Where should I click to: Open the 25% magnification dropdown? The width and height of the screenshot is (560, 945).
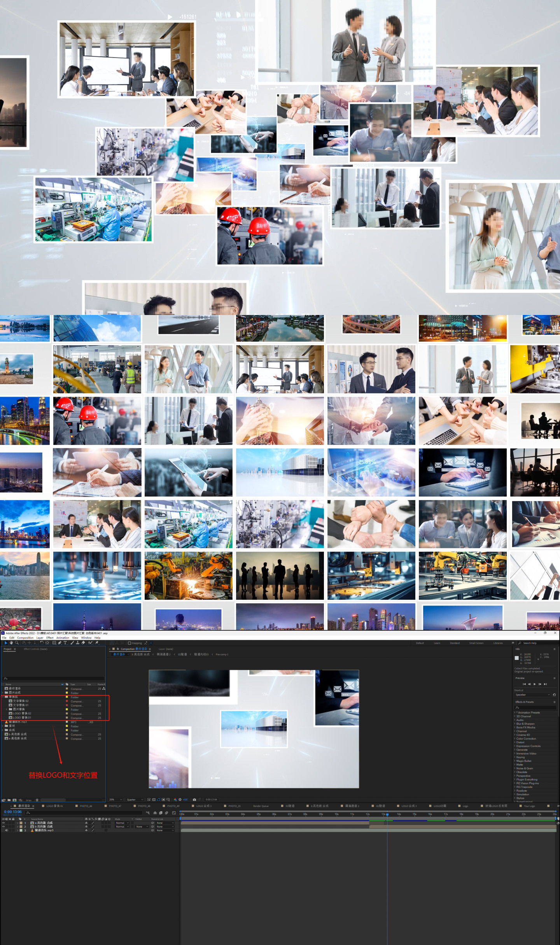(x=116, y=800)
